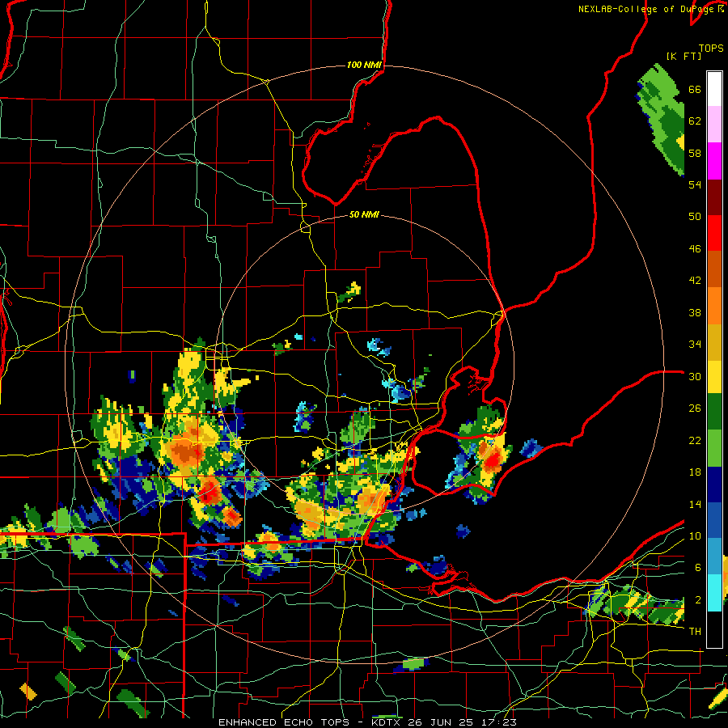Click the 'TH' legend label
The width and height of the screenshot is (728, 728).
point(695,632)
